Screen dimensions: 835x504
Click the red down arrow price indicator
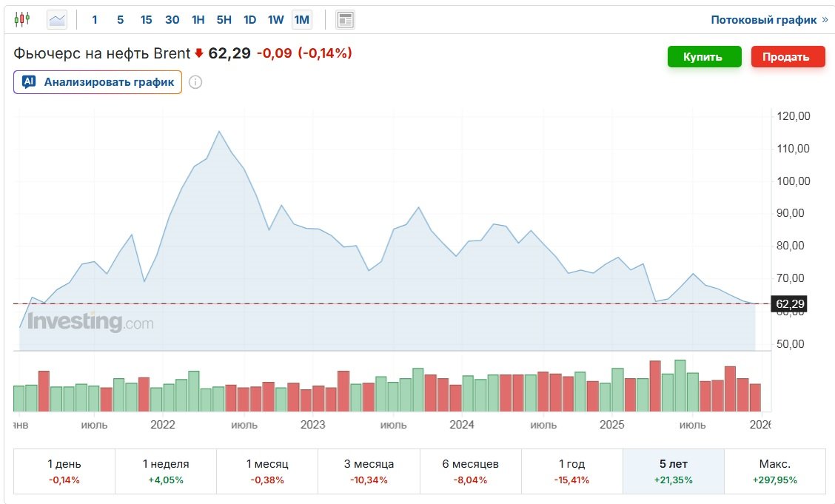tap(198, 53)
